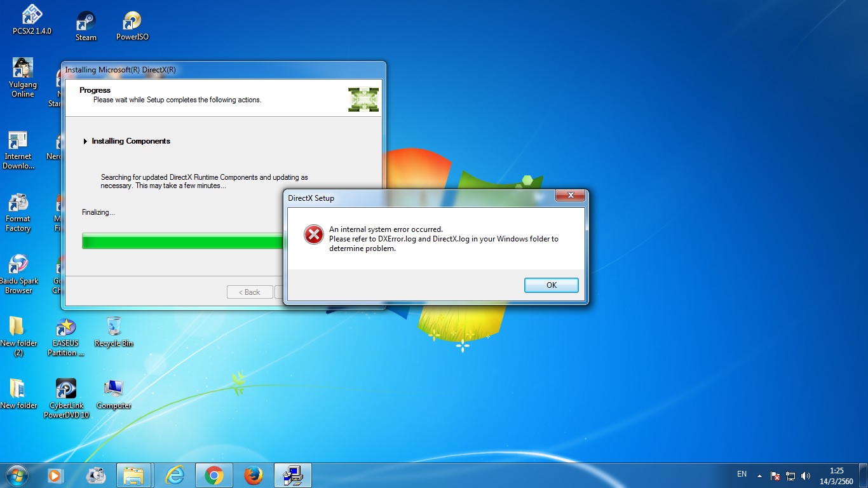Click the 'An internal system error occurred.' message

386,229
